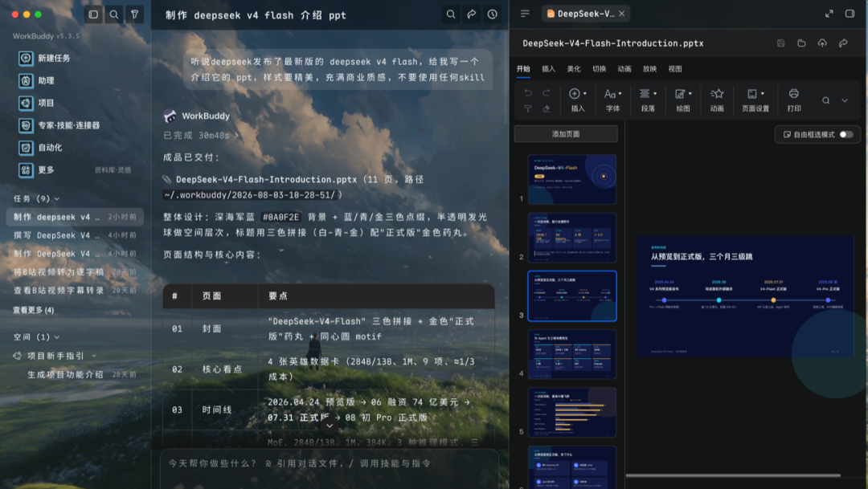Select the eraser clear-format tool
This screenshot has height=489, width=868.
547,108
